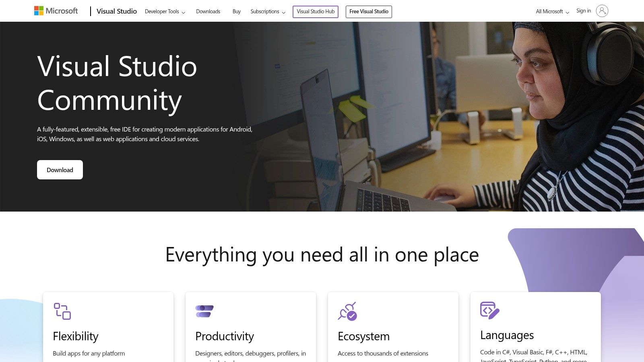Click the hero description about free IDE
This screenshot has height=362, width=644.
[145, 134]
